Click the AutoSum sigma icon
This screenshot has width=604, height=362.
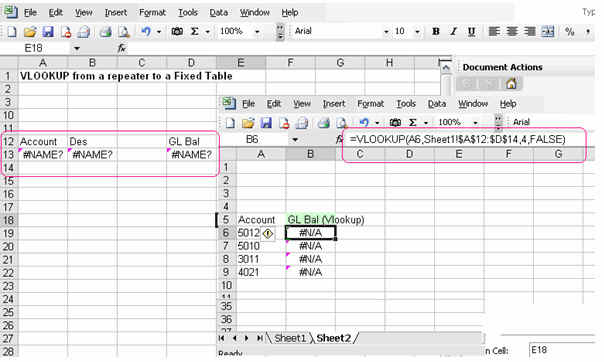[195, 32]
